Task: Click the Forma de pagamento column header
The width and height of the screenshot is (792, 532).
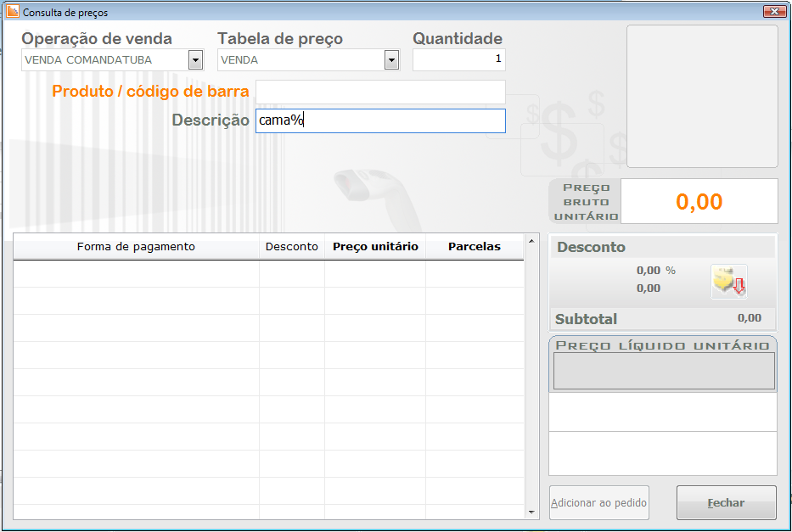Action: coord(136,247)
